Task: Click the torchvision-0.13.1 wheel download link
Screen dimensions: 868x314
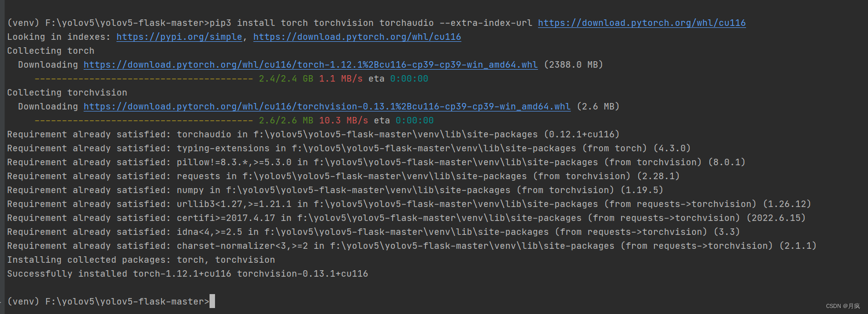Action: 327,106
